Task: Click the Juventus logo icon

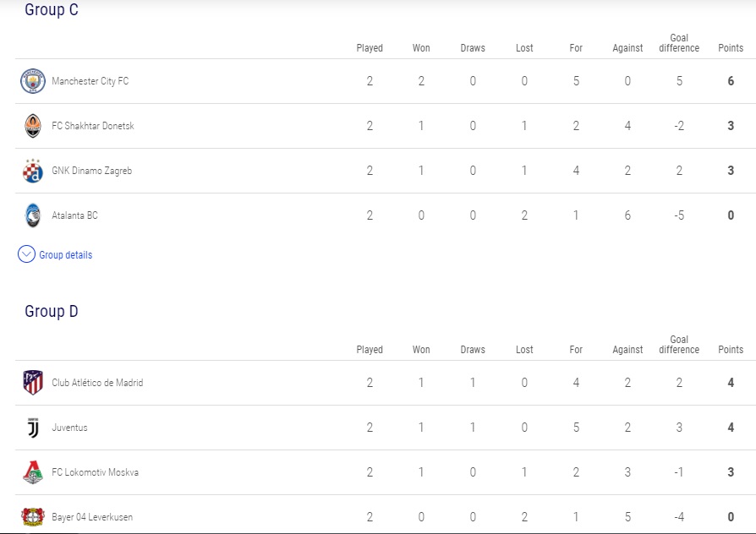Action: (x=32, y=428)
